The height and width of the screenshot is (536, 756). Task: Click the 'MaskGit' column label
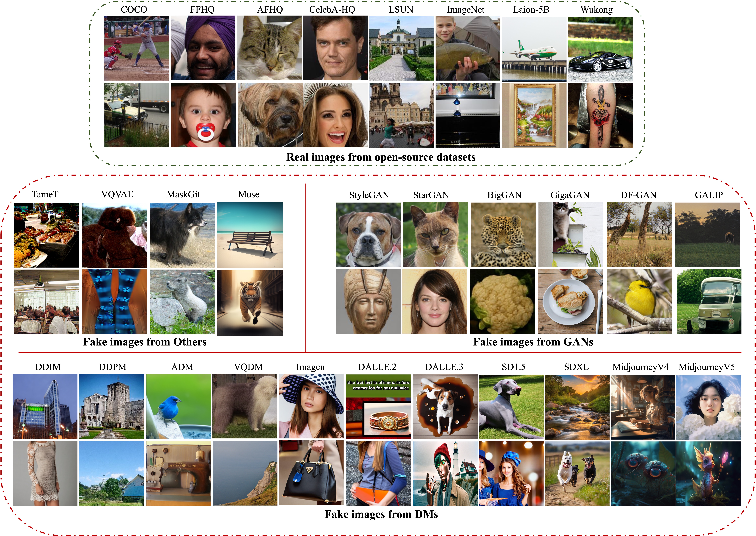click(183, 194)
